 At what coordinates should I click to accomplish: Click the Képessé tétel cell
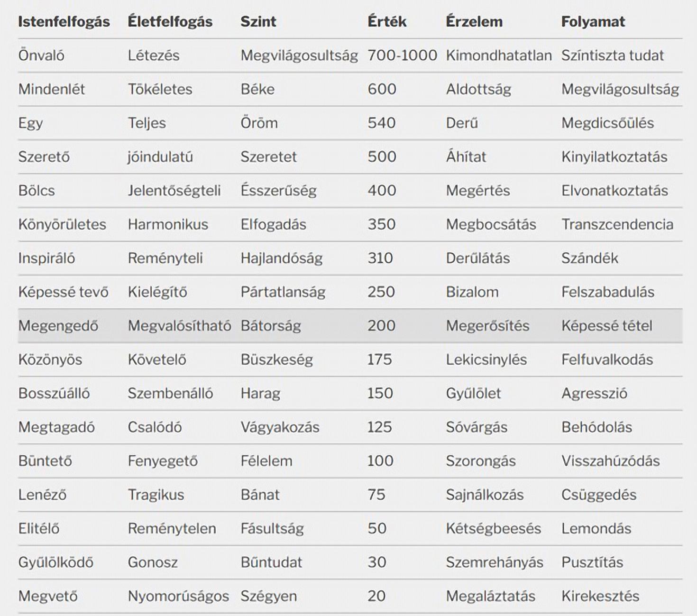pos(607,326)
